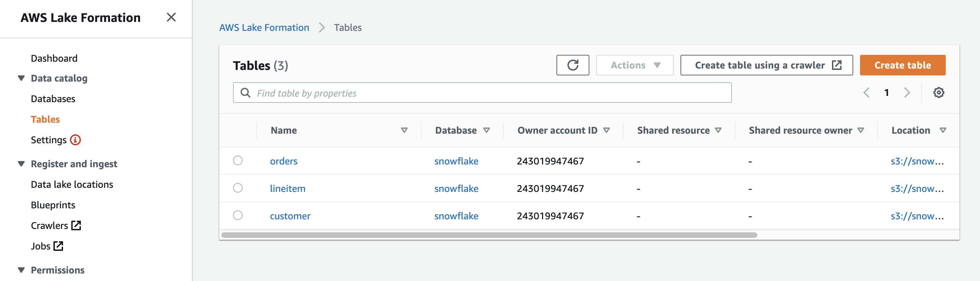Select the customer table radio button
Screen dimensions: 980x281
coord(238,215)
